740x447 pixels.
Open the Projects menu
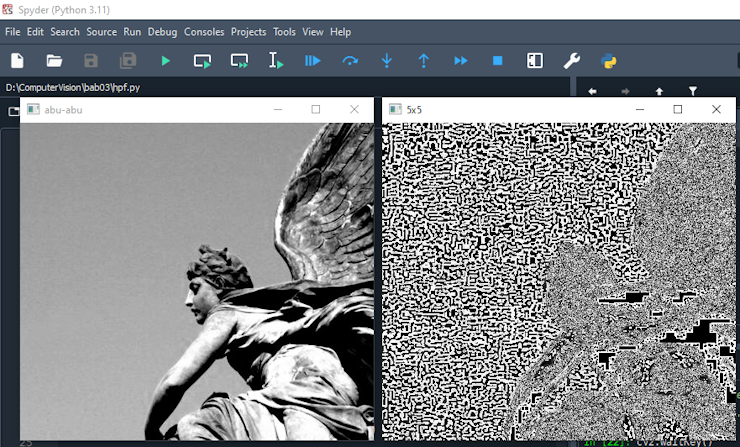click(x=248, y=32)
